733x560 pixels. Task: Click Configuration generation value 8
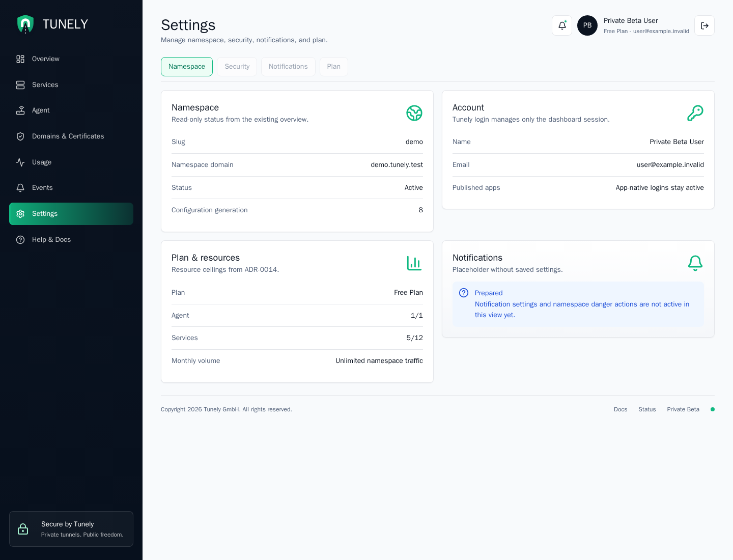420,210
